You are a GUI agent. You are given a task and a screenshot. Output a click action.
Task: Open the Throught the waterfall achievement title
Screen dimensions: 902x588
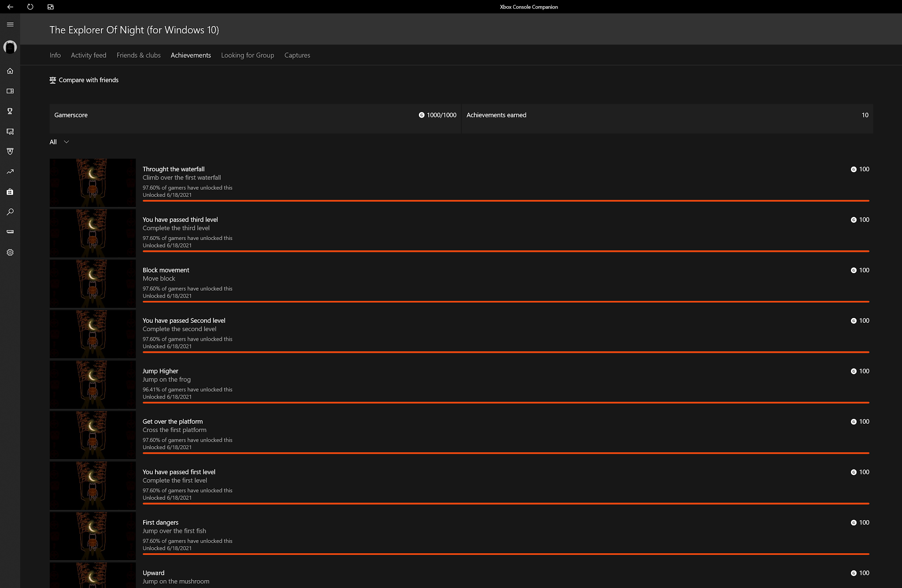click(174, 169)
